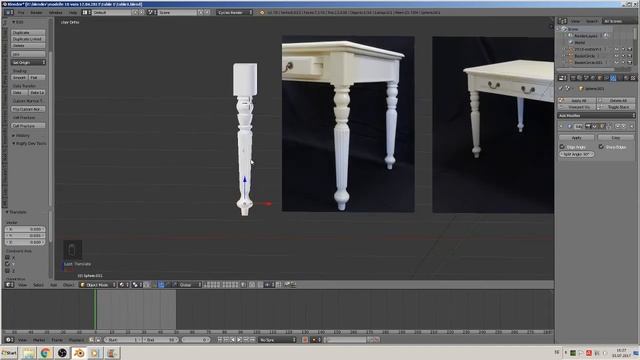Open the pivot point selector
The image size is (640, 360).
[137, 285]
